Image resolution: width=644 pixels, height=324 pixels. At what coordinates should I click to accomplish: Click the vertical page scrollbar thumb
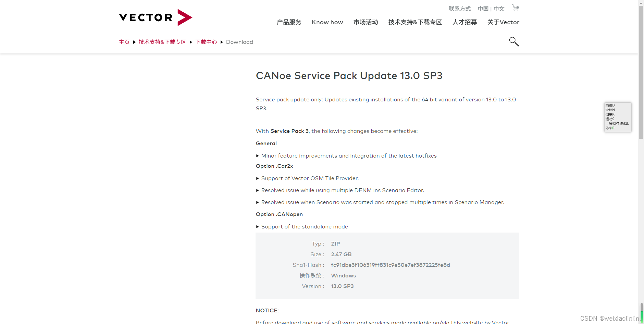click(641, 72)
